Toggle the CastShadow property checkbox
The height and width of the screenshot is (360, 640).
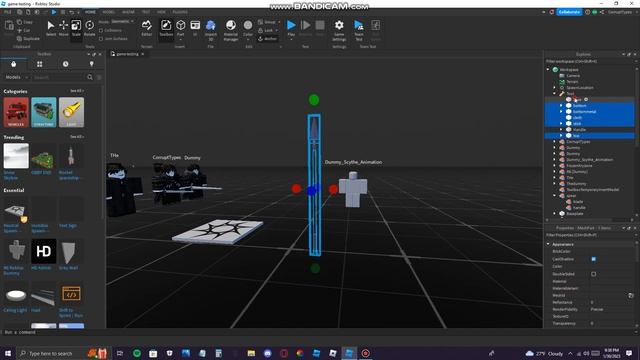tap(593, 259)
